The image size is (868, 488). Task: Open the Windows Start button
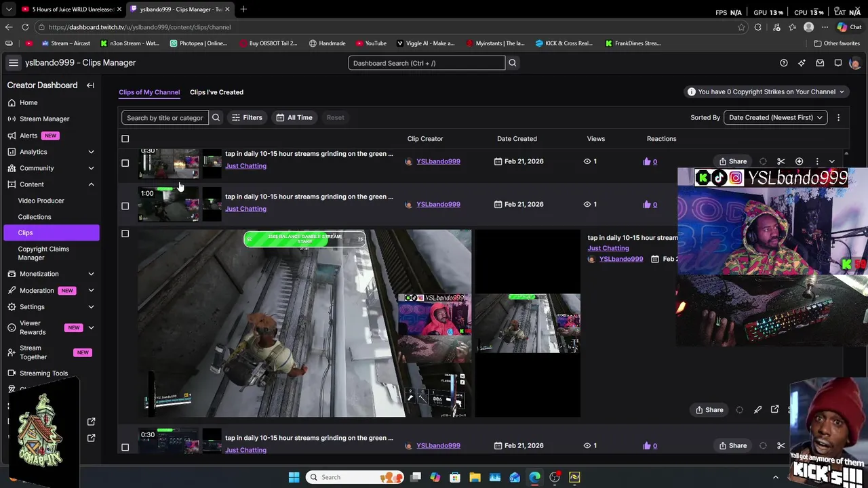click(x=294, y=477)
